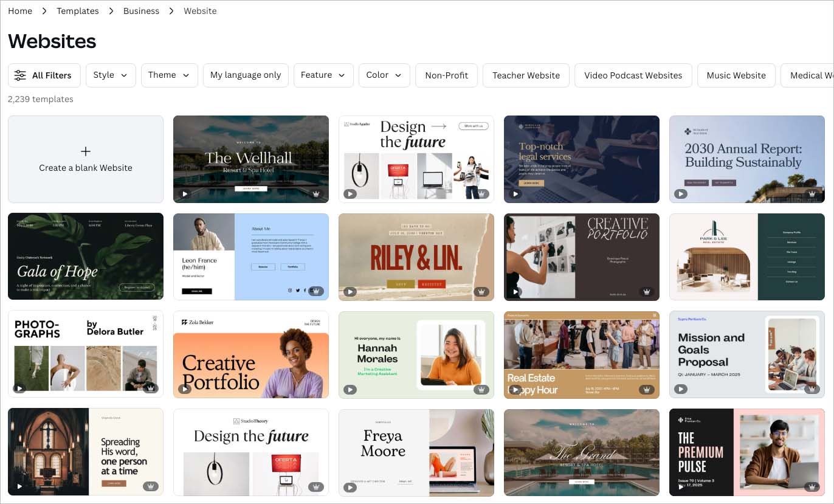Expand the Feature dropdown
This screenshot has height=504, width=834.
click(x=323, y=75)
